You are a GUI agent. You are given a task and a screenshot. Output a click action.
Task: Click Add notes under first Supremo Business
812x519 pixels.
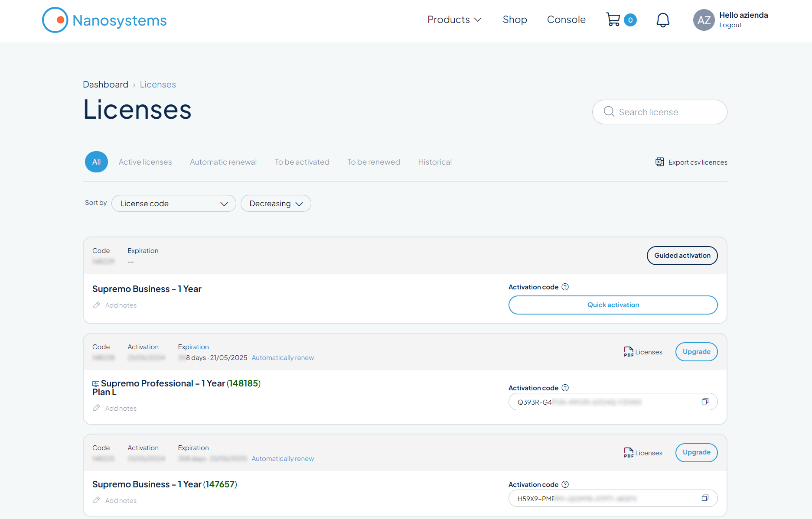click(121, 305)
